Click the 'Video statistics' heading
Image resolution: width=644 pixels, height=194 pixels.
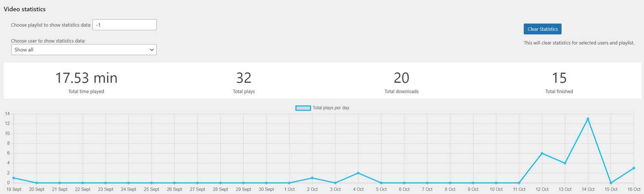click(25, 9)
